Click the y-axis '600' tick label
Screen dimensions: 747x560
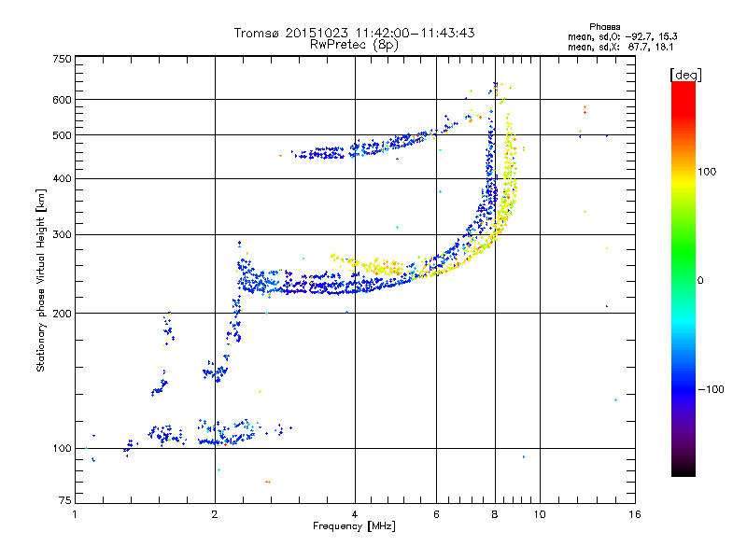tap(62, 100)
